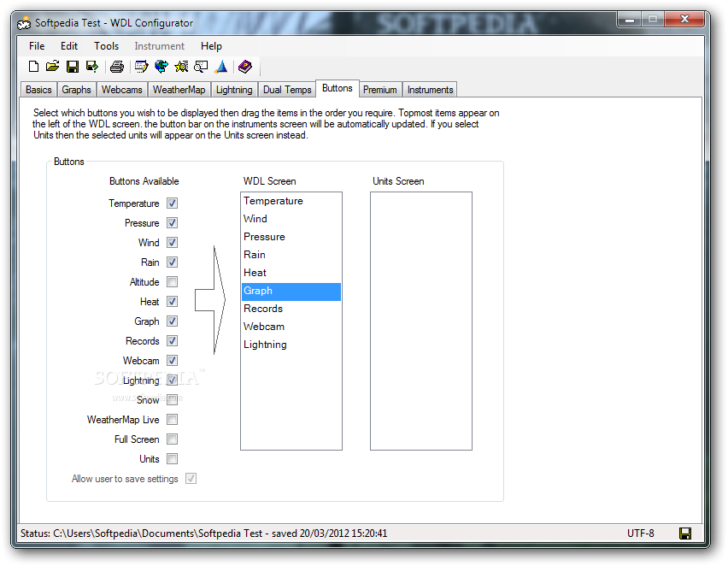
Task: Open the Webcams tab
Action: point(121,90)
